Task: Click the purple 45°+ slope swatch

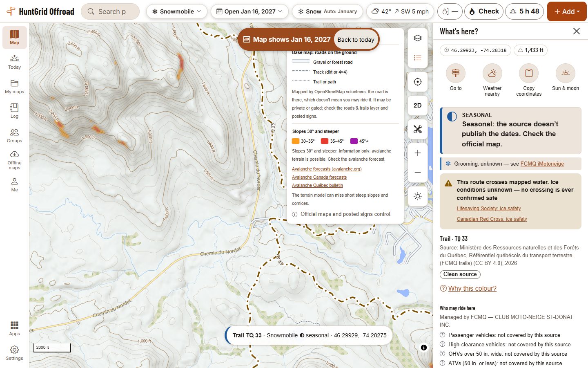Action: pyautogui.click(x=354, y=141)
